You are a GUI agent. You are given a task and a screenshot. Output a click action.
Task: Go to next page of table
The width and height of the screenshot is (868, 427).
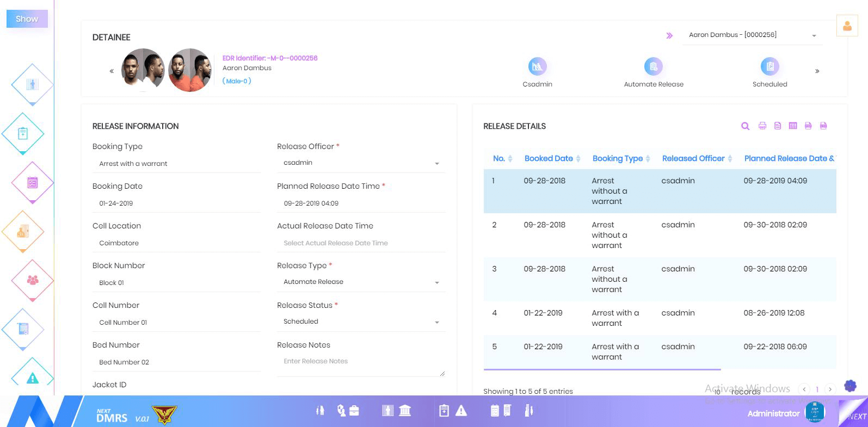[830, 389]
